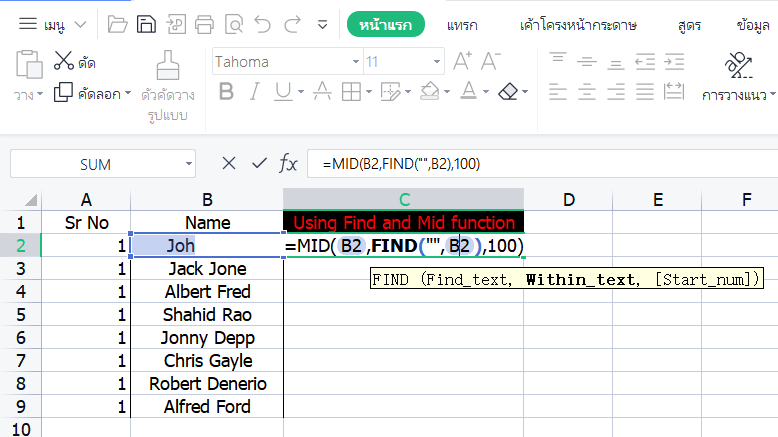Click the Save icon
The width and height of the screenshot is (778, 437).
(x=146, y=24)
